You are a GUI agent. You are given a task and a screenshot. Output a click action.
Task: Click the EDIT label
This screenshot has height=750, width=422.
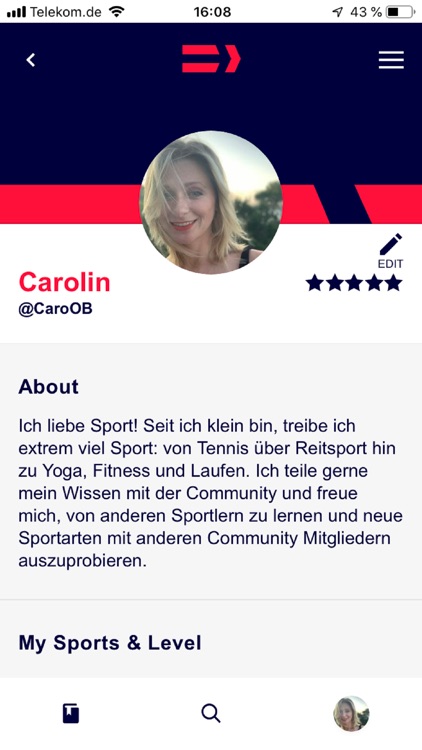coord(390,264)
